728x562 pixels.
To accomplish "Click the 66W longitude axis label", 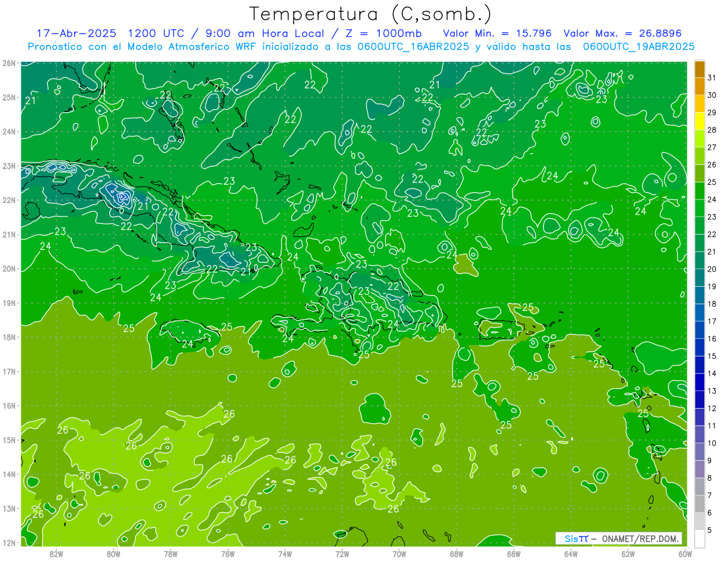I will pos(514,554).
